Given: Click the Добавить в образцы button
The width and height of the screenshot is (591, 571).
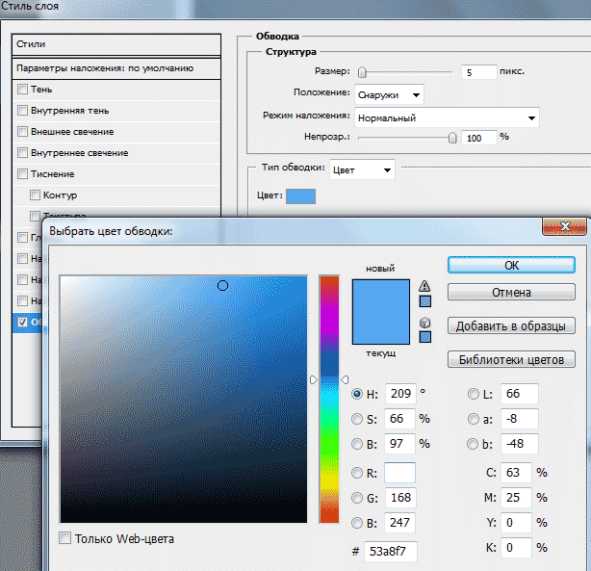Looking at the screenshot, I should coord(511,326).
